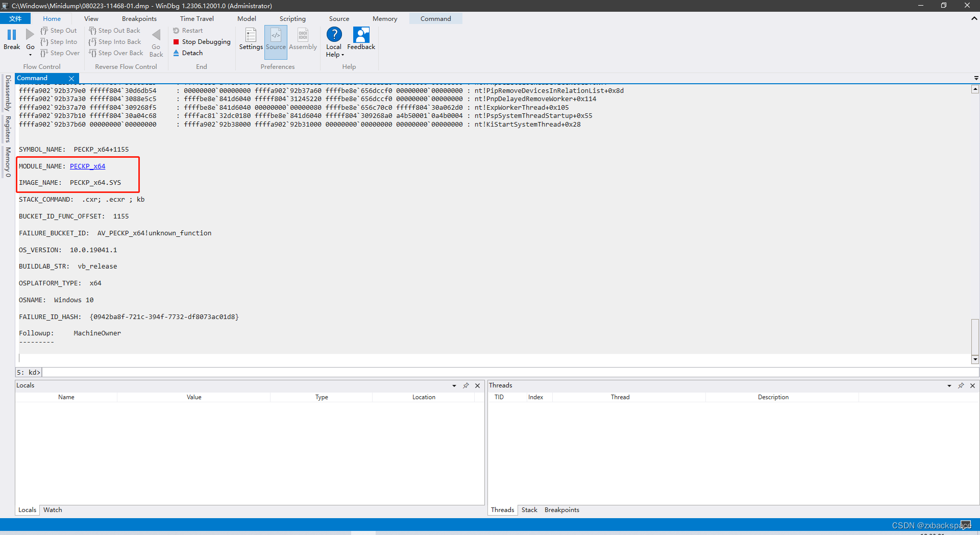Screen dimensions: 980x535
Task: Close the Locals panel
Action: pos(478,386)
